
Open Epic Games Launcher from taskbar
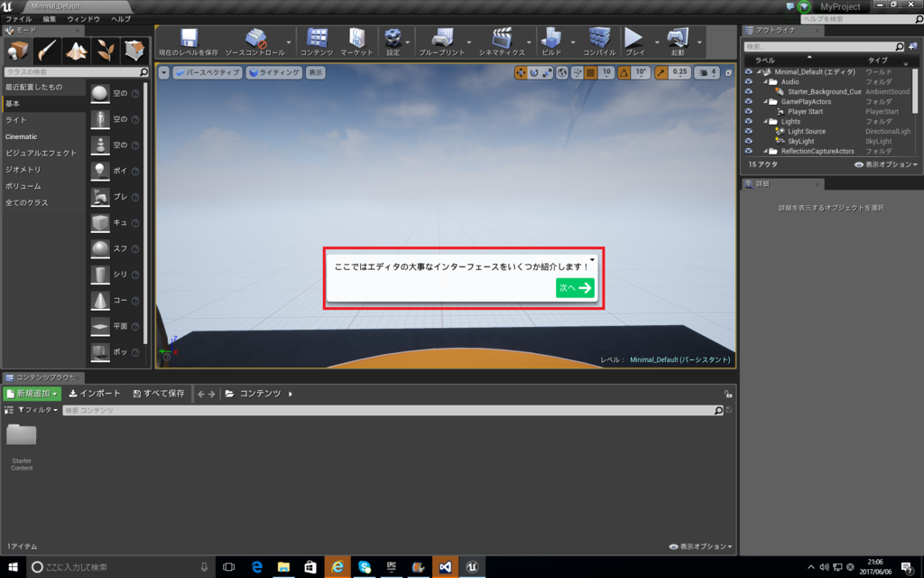[392, 567]
